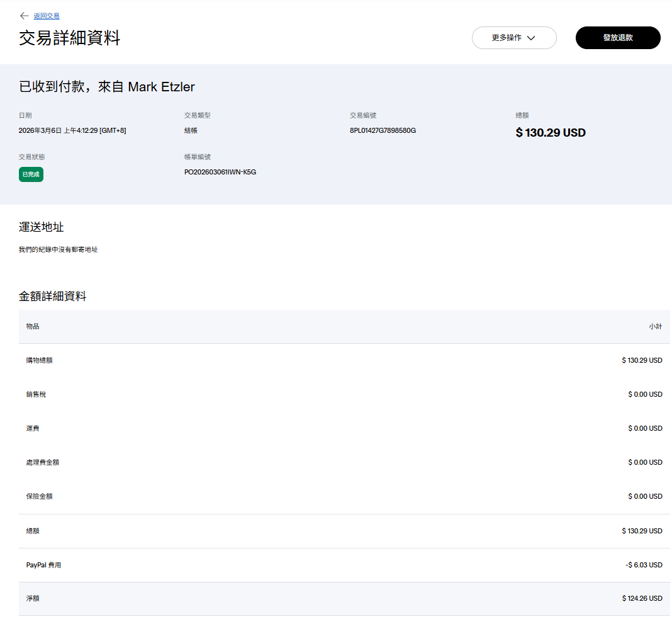This screenshot has height=636, width=672.
Task: Click the 結帳 transaction type value
Action: click(x=191, y=130)
